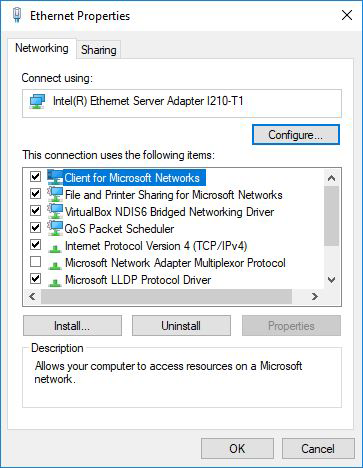Open adapter settings with the Configure button
Screen dimensions: 363x468
(296, 135)
